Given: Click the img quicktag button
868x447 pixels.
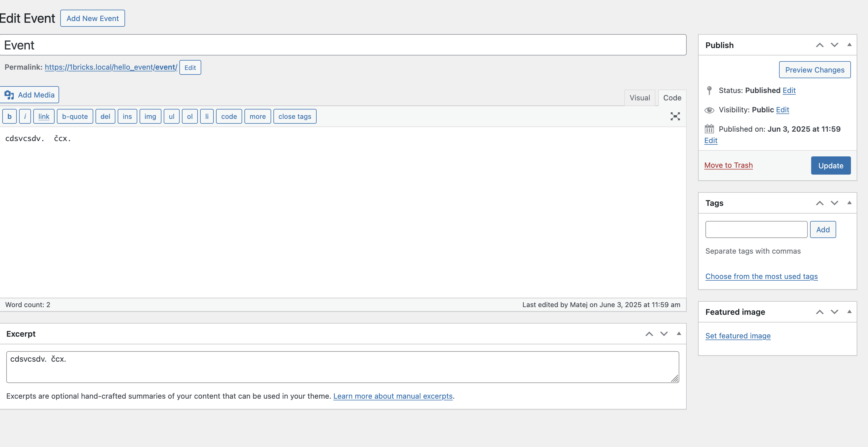Looking at the screenshot, I should coord(150,116).
